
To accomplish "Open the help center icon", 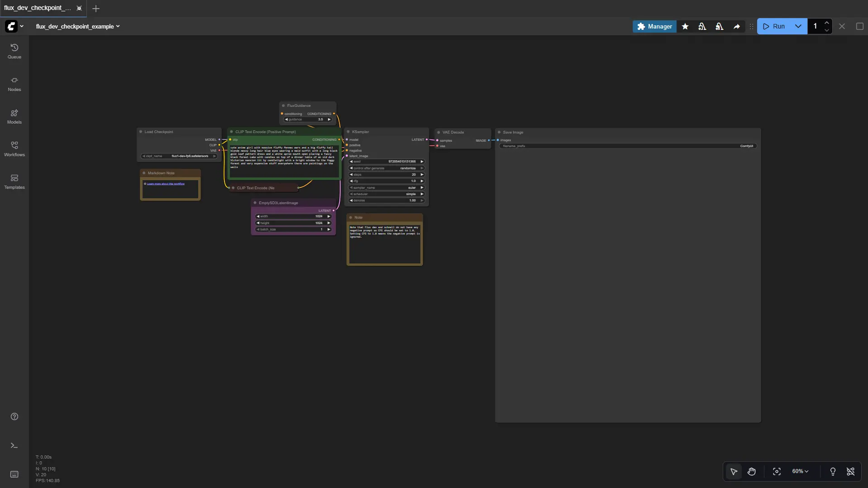I will coord(14,416).
